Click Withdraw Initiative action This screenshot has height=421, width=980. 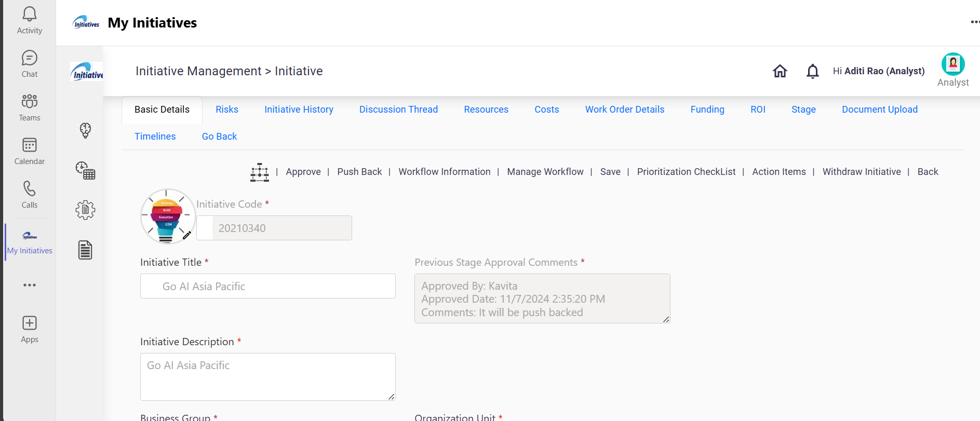click(x=861, y=172)
